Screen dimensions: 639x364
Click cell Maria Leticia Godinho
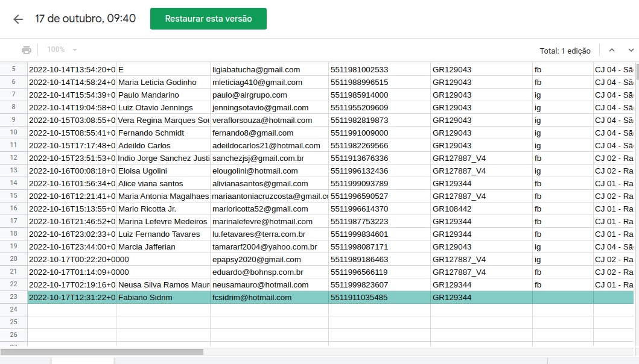pos(163,82)
